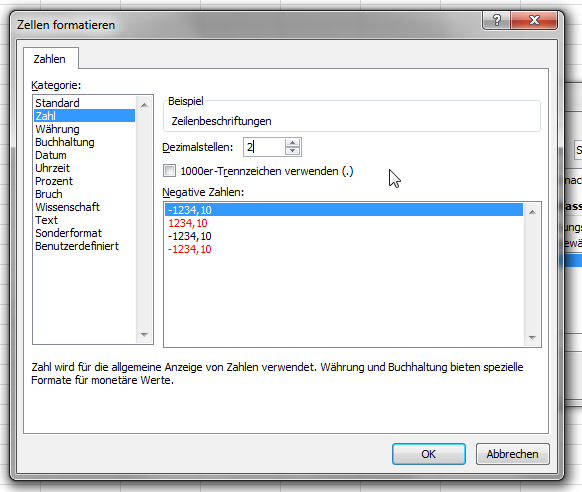
Task: Select Benutzerdefiniert category
Action: pyautogui.click(x=77, y=246)
